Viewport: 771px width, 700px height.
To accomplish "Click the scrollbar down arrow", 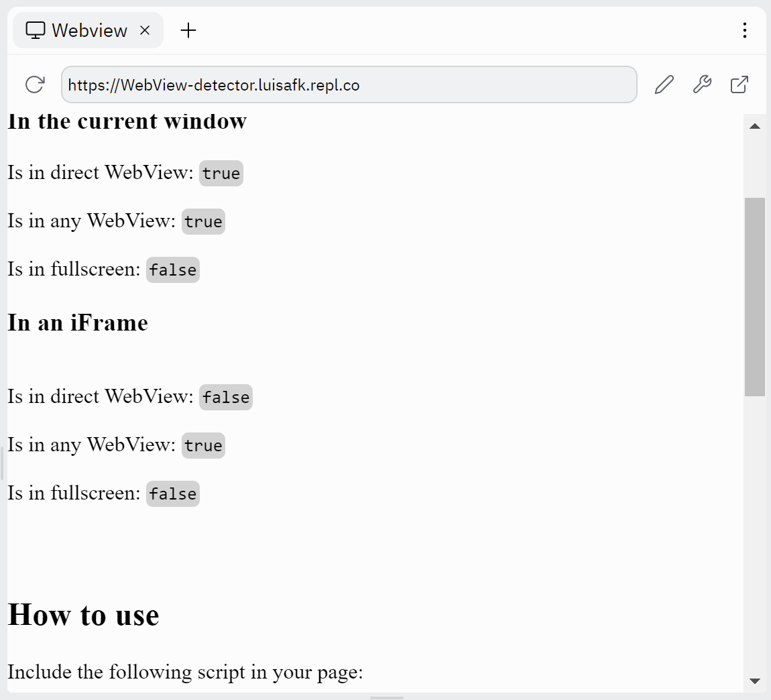I will [x=754, y=680].
